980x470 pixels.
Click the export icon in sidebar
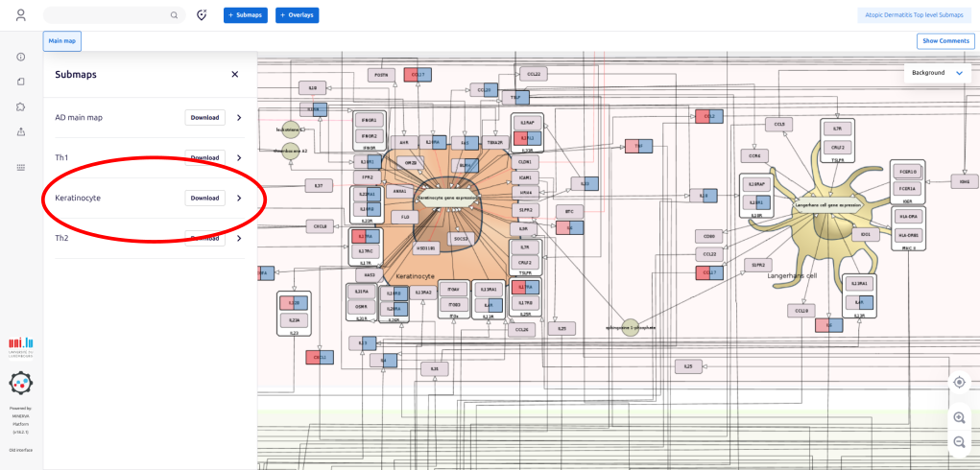21,131
